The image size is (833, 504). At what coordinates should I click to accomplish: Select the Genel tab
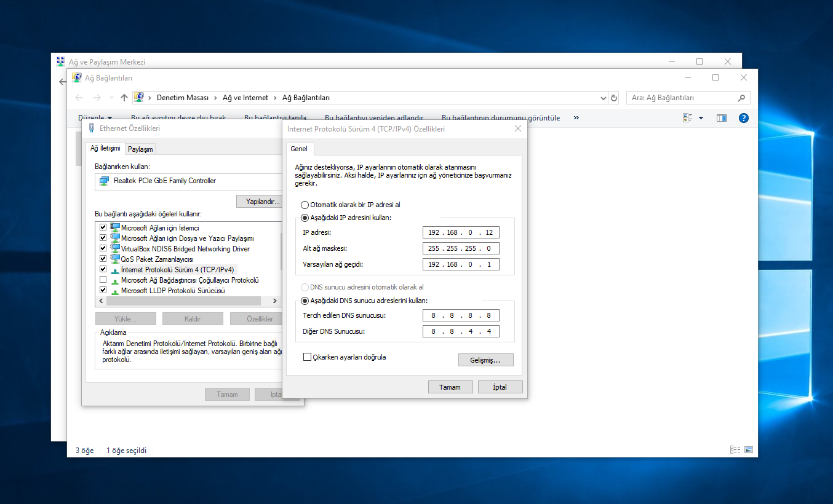tap(299, 149)
